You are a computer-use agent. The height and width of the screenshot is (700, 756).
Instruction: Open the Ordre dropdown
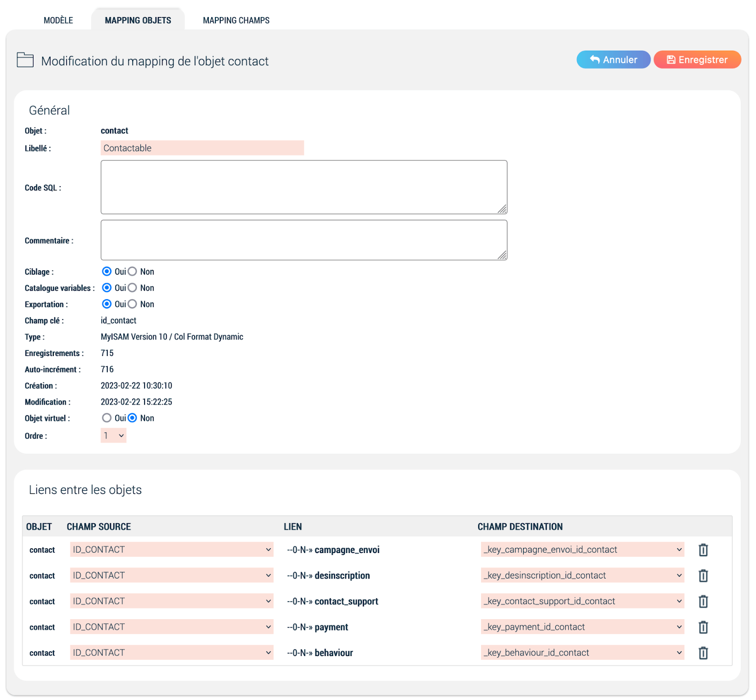[113, 435]
